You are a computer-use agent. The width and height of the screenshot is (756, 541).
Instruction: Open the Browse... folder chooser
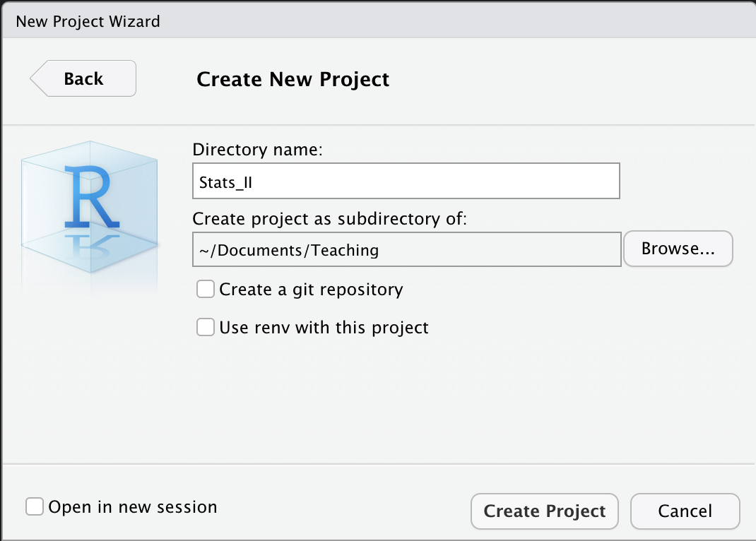pos(678,249)
